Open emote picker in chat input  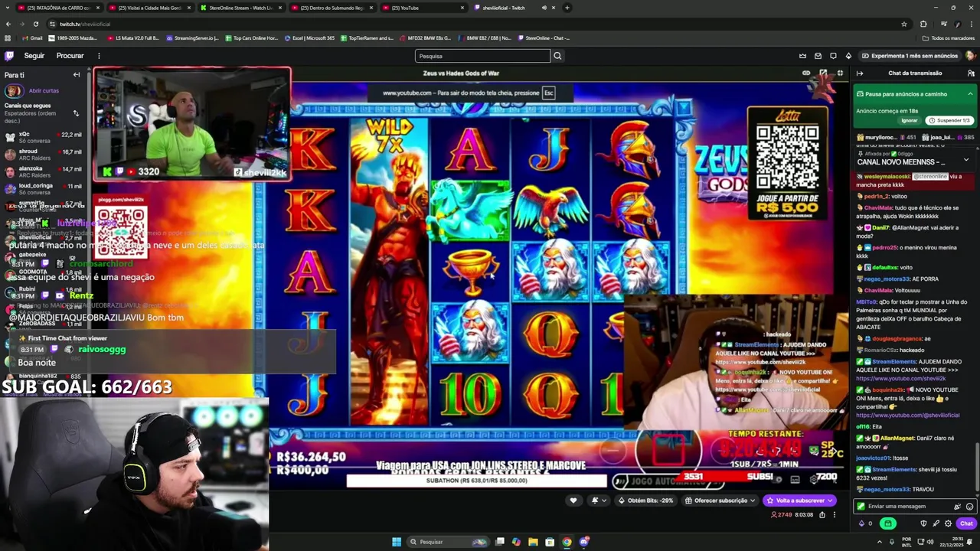point(969,507)
